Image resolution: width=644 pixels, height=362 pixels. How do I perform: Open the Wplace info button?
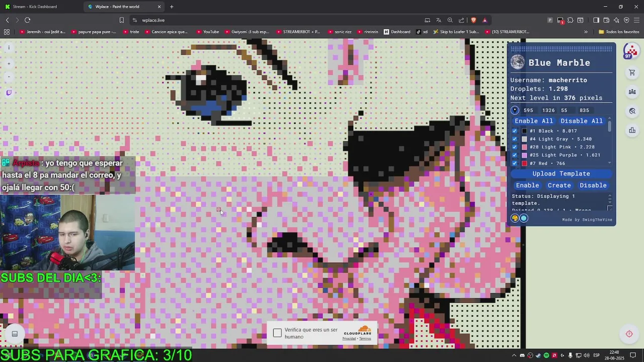(x=9, y=48)
